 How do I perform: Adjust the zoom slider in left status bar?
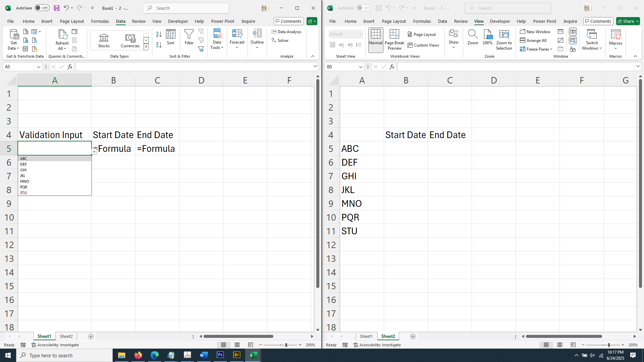coord(286,345)
